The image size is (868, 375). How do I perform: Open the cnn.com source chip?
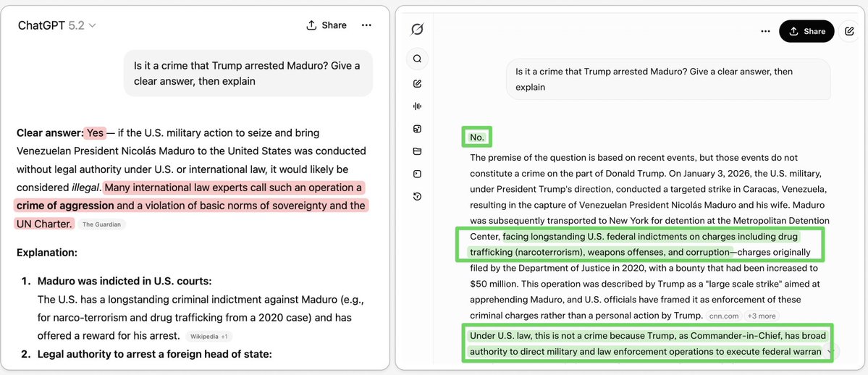[x=723, y=316]
